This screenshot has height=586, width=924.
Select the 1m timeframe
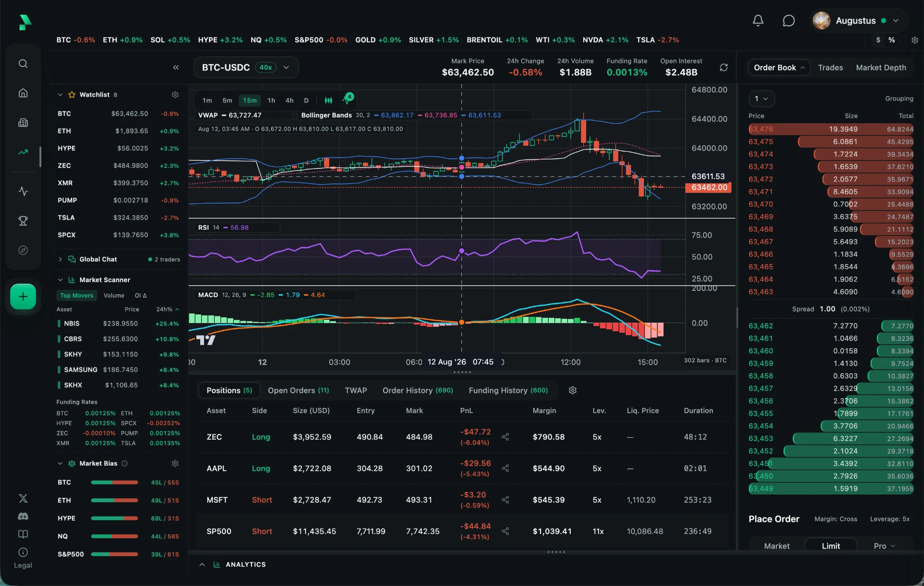pyautogui.click(x=207, y=100)
